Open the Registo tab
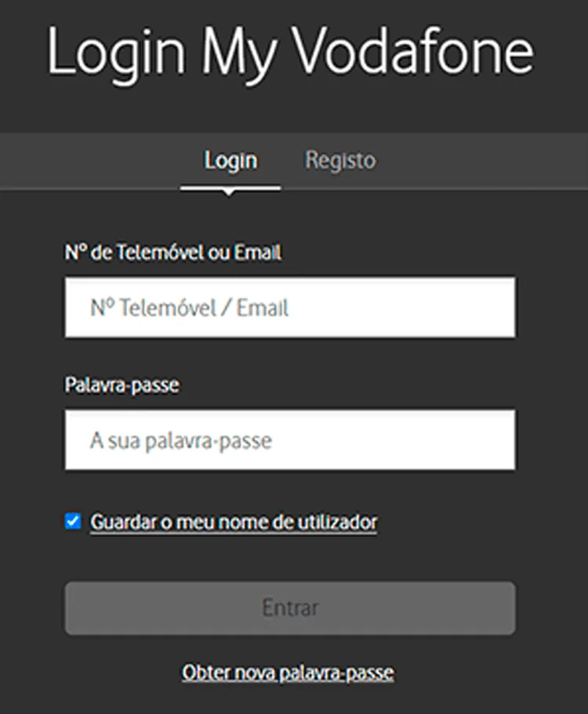 point(340,161)
